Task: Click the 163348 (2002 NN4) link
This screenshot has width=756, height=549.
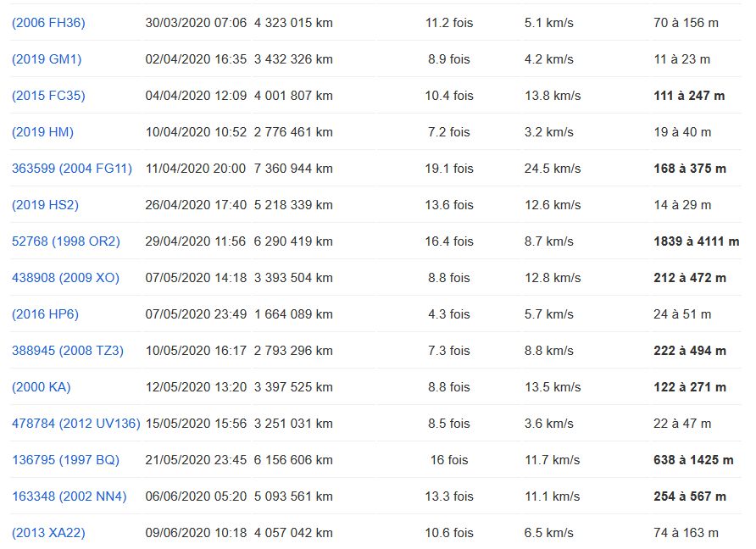Action: pyautogui.click(x=69, y=496)
